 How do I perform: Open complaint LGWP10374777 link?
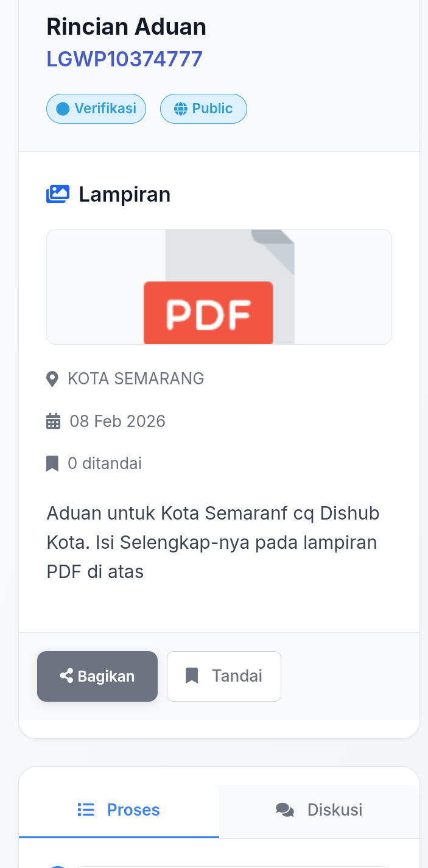click(x=124, y=59)
